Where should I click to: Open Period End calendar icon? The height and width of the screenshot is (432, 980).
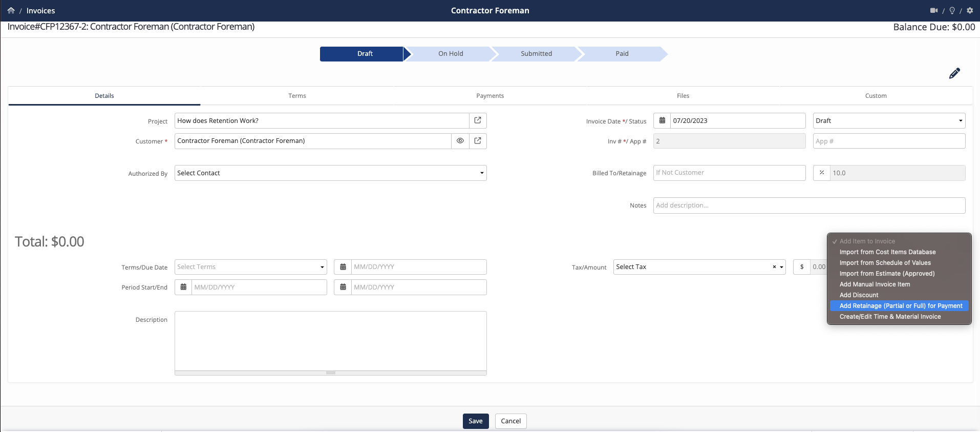pyautogui.click(x=343, y=287)
